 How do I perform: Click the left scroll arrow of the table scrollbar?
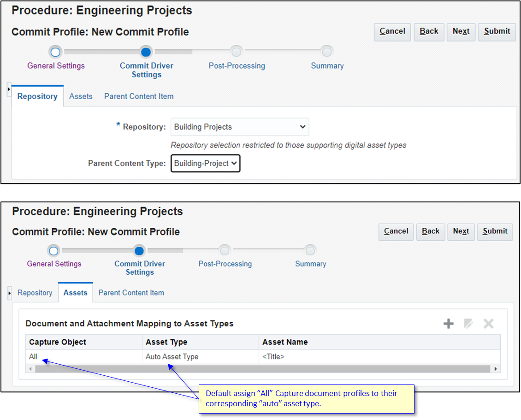(x=30, y=368)
